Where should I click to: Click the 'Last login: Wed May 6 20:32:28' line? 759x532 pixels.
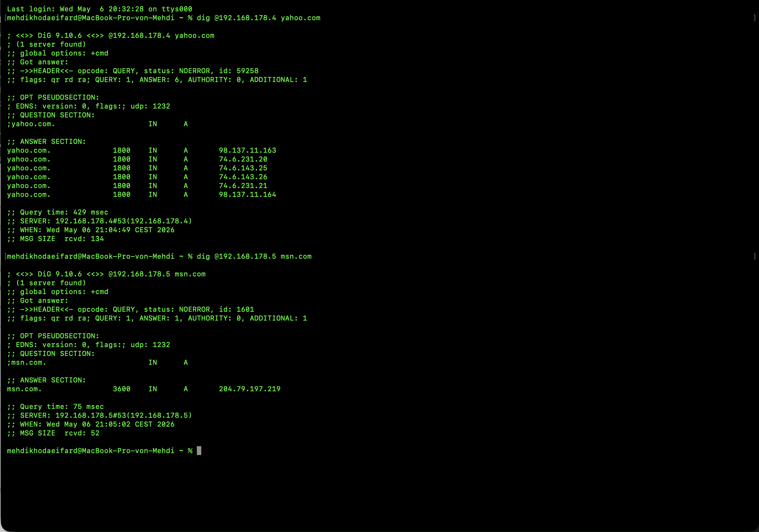point(99,9)
